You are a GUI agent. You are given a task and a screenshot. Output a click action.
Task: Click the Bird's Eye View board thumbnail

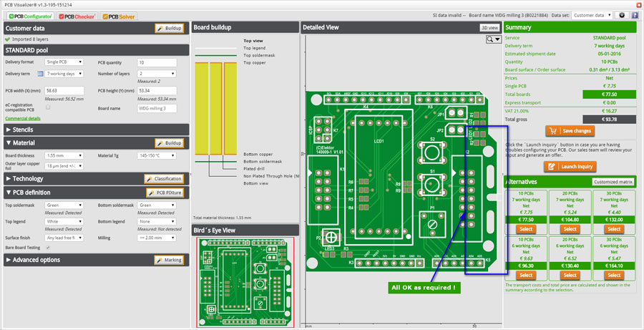(x=245, y=282)
